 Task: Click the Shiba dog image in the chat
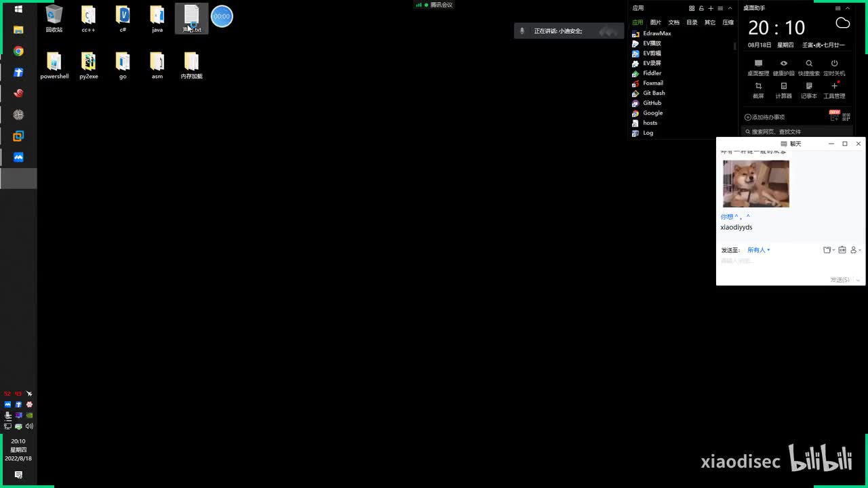[756, 184]
